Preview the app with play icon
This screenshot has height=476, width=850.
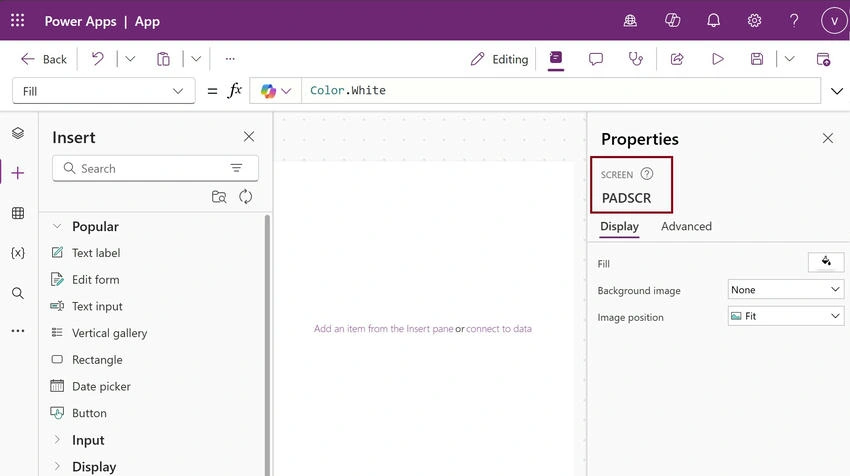pyautogui.click(x=718, y=59)
